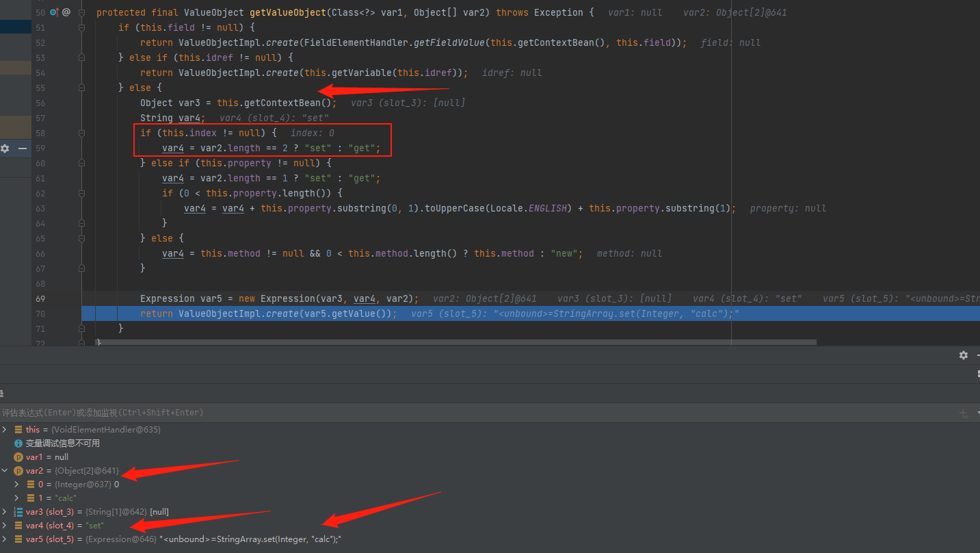Click the element icon for the "calc" entry
The height and width of the screenshot is (553, 980).
pos(31,498)
